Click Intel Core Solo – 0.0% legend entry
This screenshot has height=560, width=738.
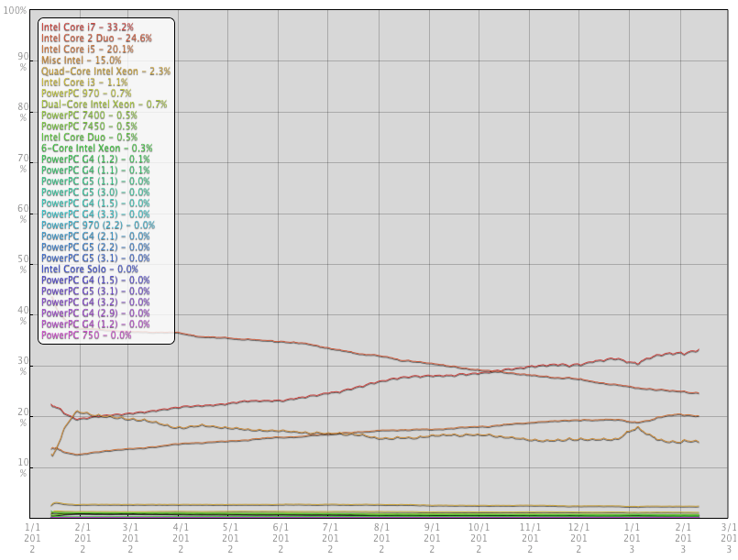[x=90, y=269]
